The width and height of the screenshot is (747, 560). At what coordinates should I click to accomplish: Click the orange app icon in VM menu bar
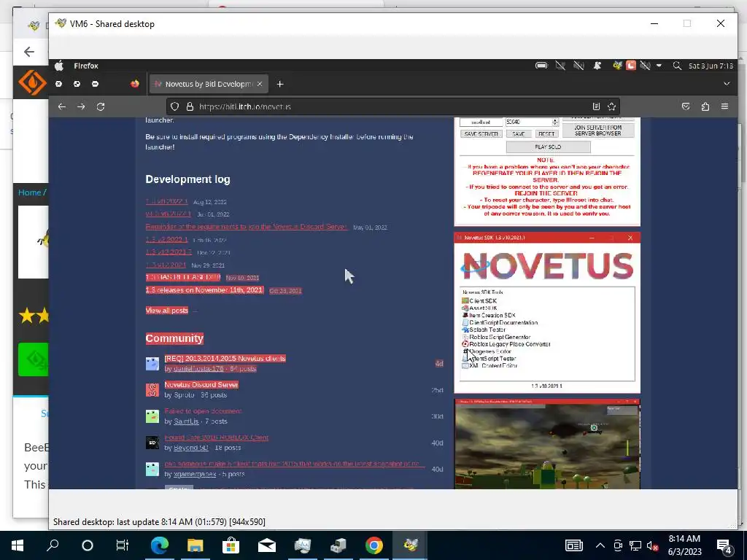pyautogui.click(x=631, y=66)
